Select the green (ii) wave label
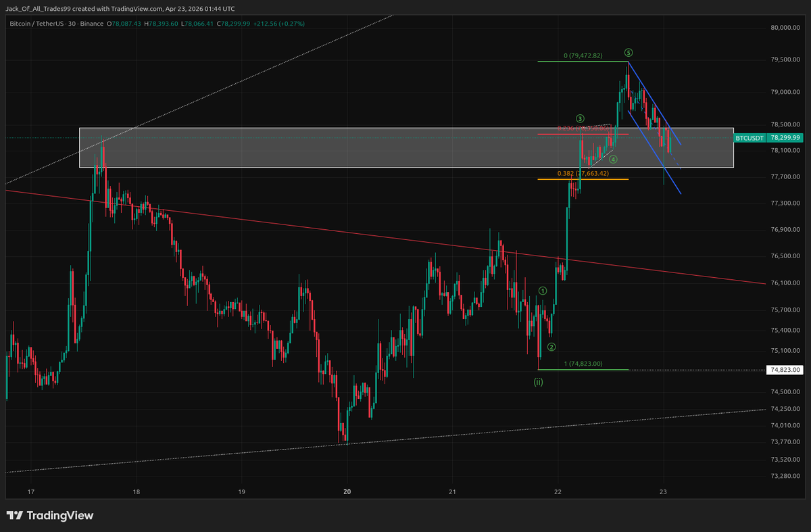 pos(538,382)
